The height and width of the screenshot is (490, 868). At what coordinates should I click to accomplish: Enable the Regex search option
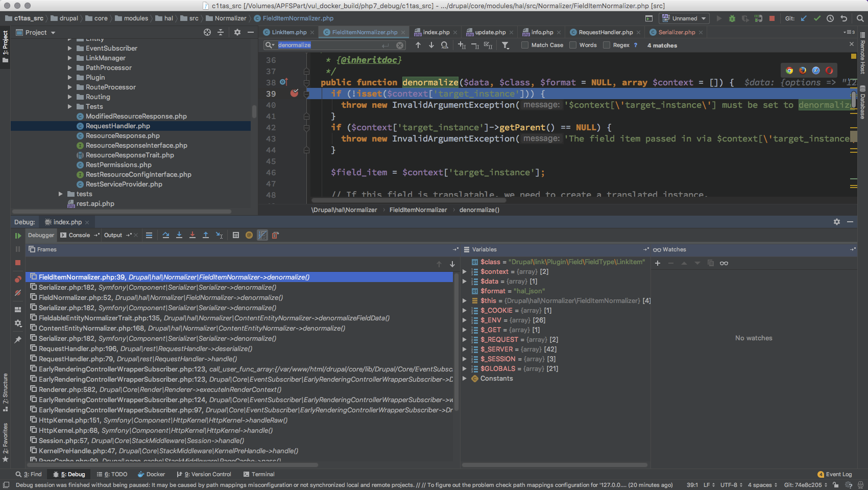coord(607,45)
